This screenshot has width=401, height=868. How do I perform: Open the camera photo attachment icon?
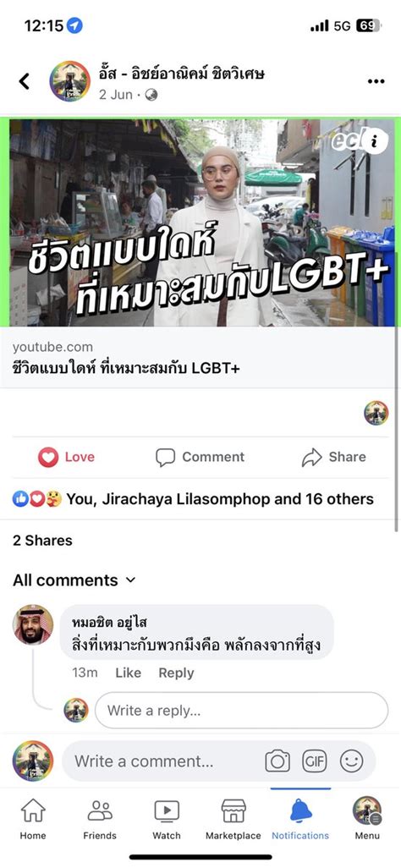click(x=277, y=761)
